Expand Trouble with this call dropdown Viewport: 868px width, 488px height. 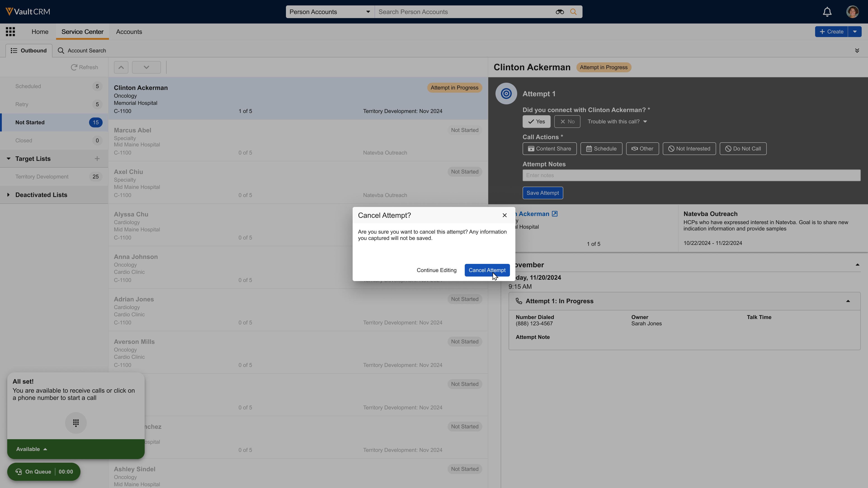point(617,122)
